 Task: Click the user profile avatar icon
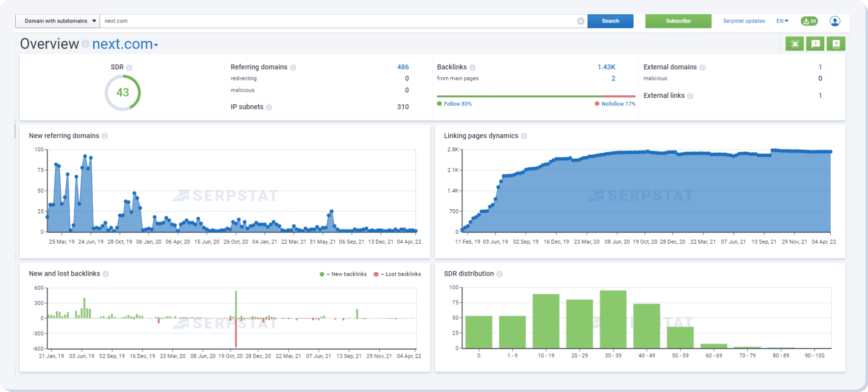coord(835,21)
